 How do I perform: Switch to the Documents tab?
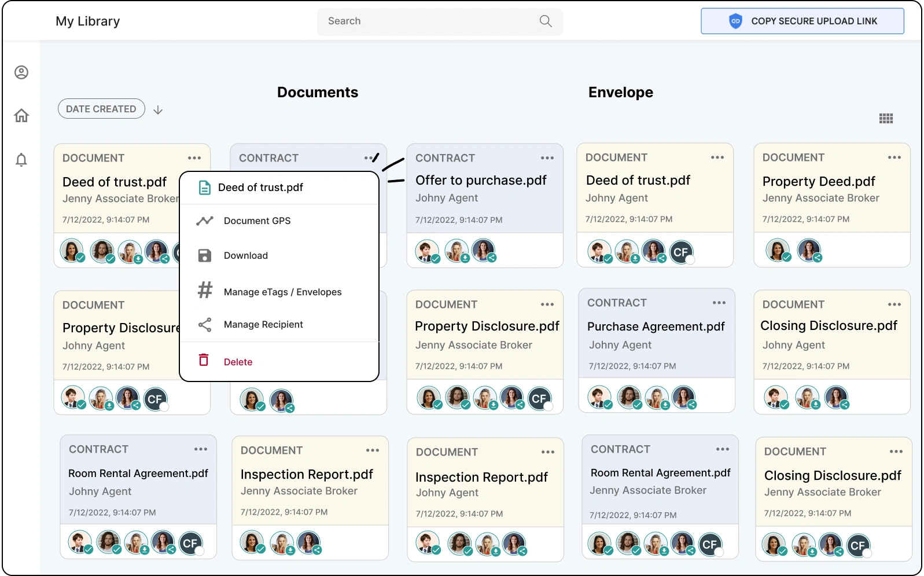[x=318, y=93]
